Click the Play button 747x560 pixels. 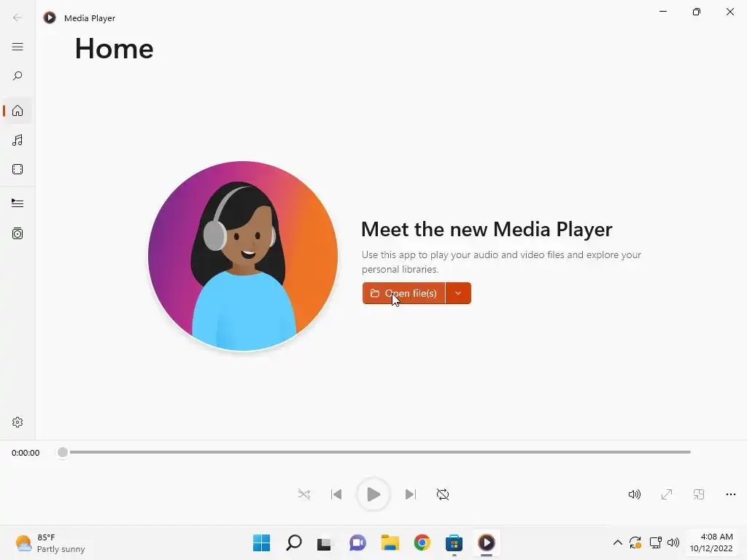[373, 494]
